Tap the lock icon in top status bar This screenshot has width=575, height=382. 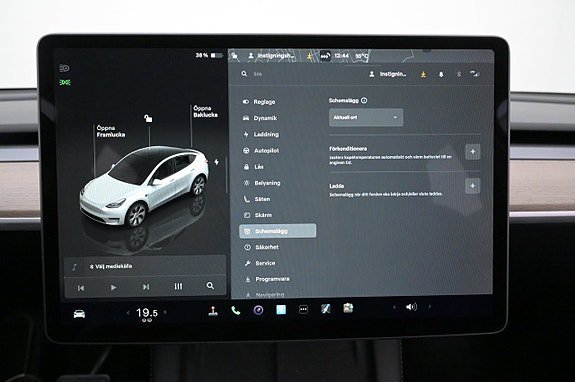coord(235,56)
